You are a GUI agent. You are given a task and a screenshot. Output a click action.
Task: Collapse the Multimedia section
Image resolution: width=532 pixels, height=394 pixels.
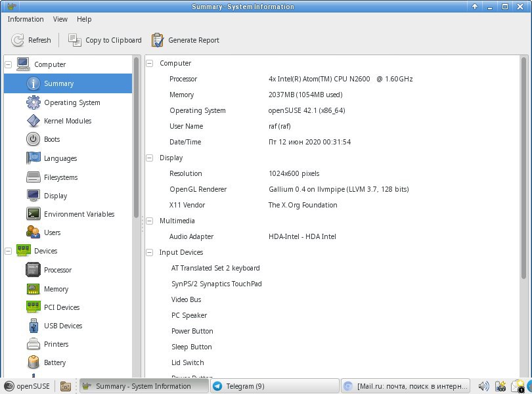(x=149, y=221)
